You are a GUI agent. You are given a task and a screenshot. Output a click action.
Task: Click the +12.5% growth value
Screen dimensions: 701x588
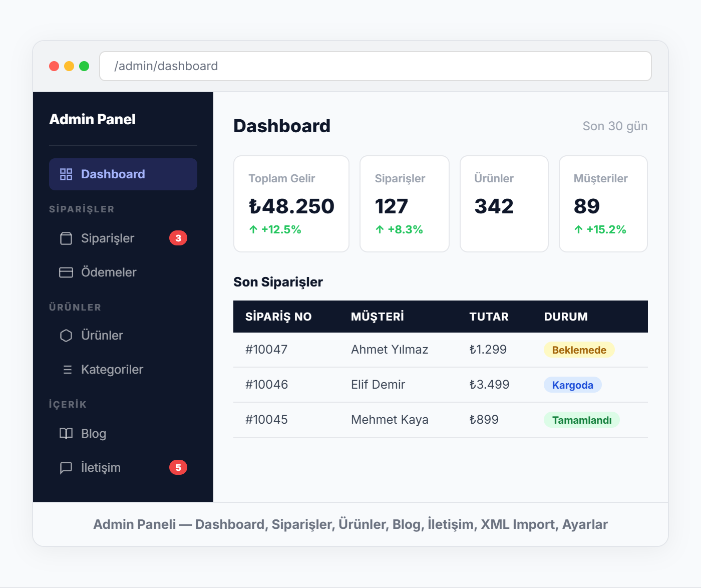[281, 229]
